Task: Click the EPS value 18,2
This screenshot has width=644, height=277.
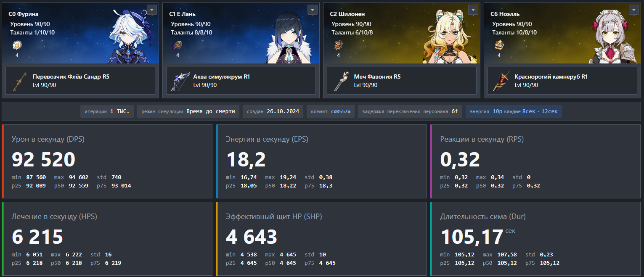Action: coord(246,160)
